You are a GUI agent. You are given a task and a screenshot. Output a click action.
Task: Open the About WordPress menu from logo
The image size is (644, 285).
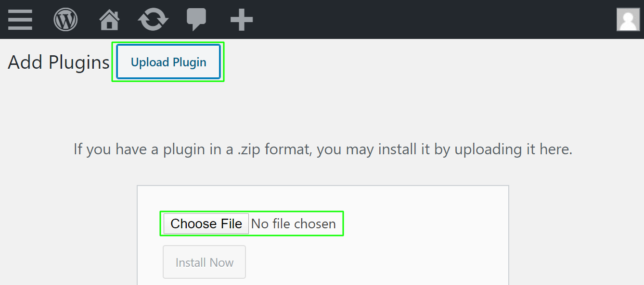pyautogui.click(x=65, y=20)
